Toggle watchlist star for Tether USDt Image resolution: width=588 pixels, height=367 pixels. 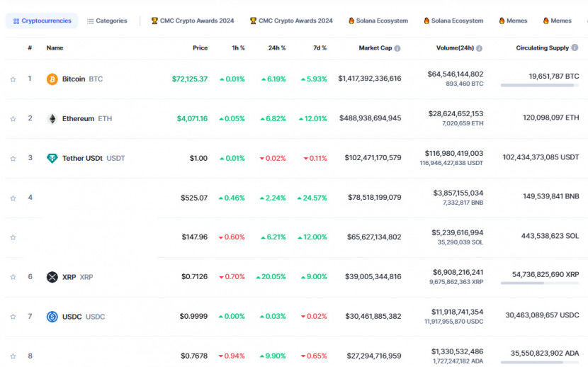click(13, 159)
